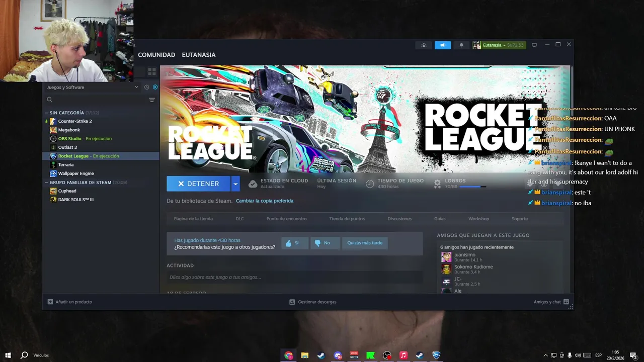This screenshot has height=362, width=644.
Task: Open the friends activity icon in Steam header
Action: coord(424,45)
